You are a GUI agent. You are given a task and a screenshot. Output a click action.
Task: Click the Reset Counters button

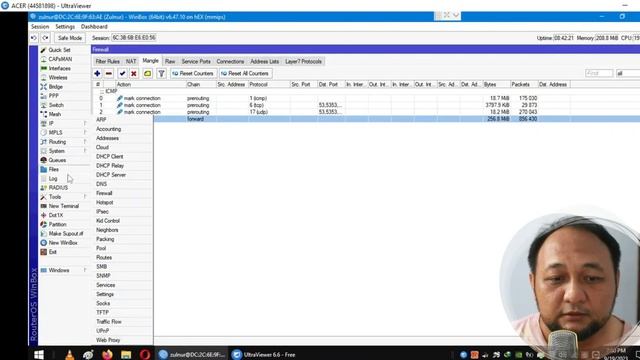point(193,73)
